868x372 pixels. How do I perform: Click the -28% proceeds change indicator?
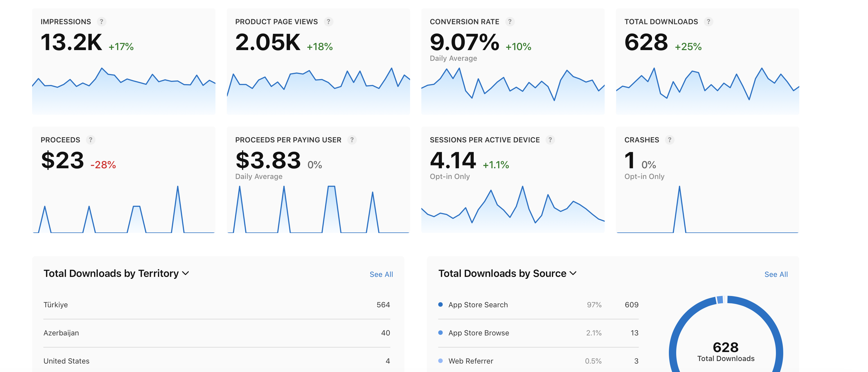[103, 165]
